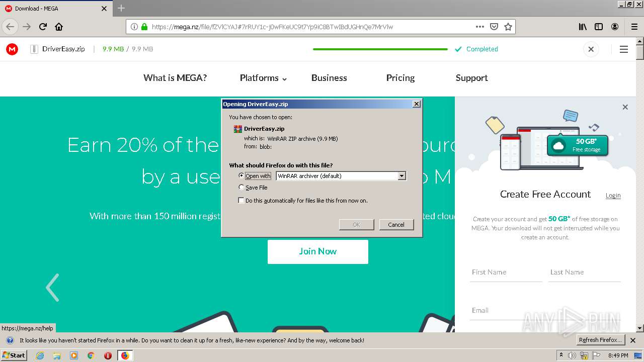
Task: Show hidden system tray icons
Action: 561,355
